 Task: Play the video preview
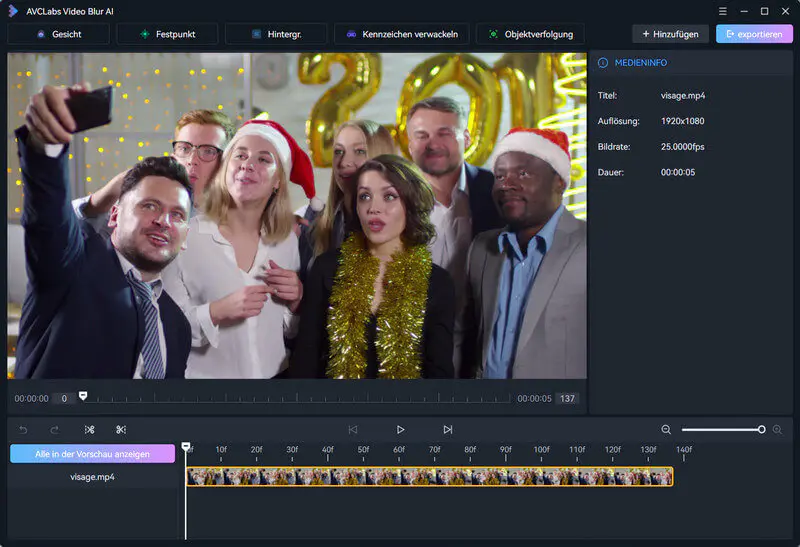point(401,430)
